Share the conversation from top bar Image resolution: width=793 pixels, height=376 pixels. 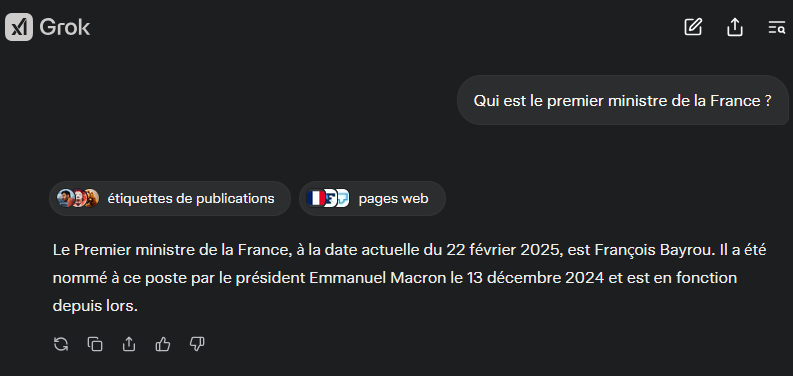pyautogui.click(x=735, y=27)
